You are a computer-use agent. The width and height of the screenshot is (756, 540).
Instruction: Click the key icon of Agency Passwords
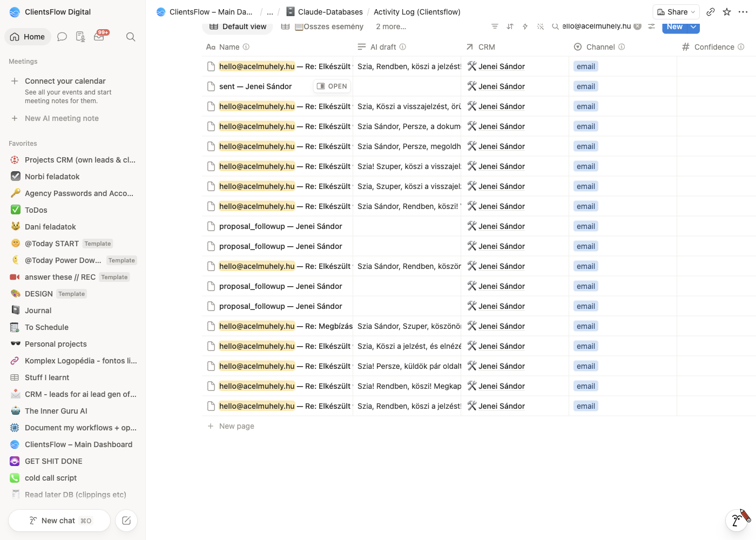[15, 193]
